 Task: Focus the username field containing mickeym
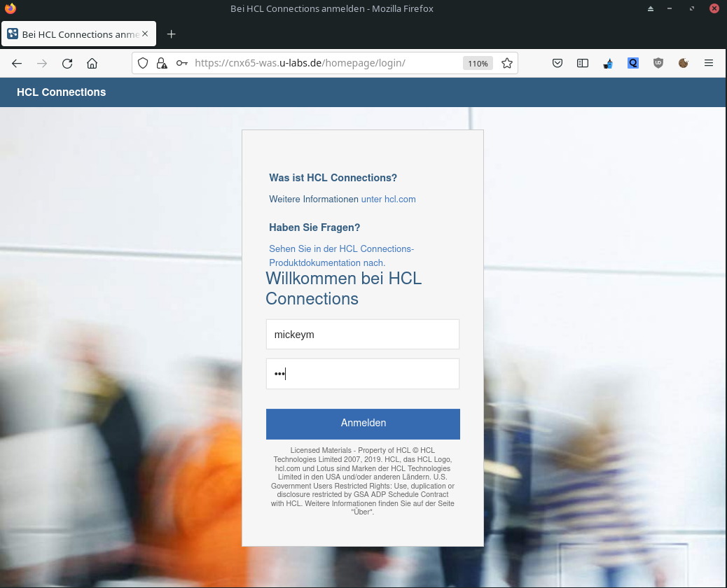click(x=362, y=335)
